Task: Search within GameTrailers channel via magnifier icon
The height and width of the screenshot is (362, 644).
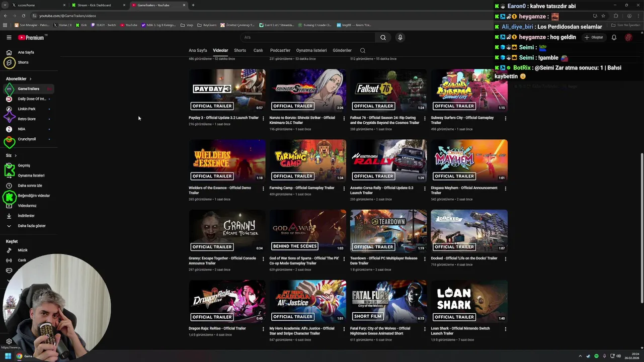Action: coord(362,50)
